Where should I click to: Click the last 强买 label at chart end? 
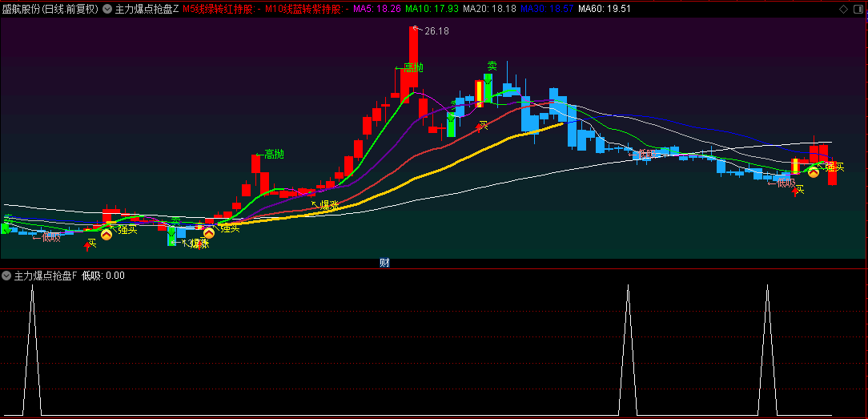pos(834,167)
